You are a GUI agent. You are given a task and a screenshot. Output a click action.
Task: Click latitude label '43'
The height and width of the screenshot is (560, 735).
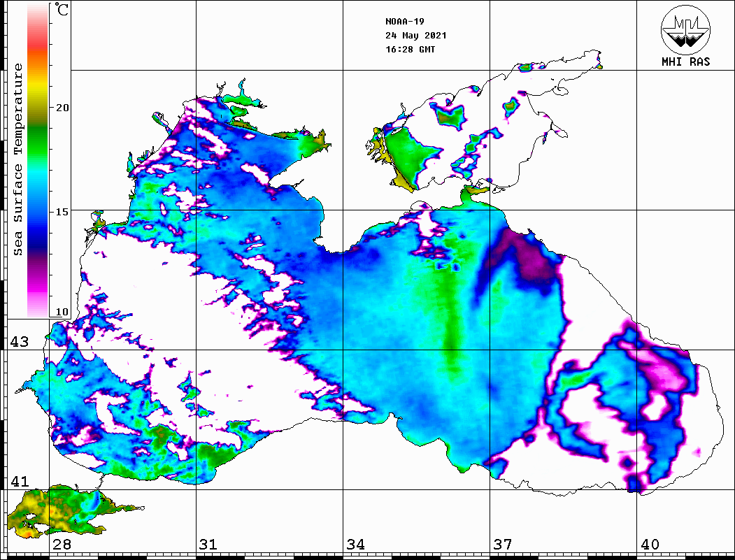coord(20,342)
